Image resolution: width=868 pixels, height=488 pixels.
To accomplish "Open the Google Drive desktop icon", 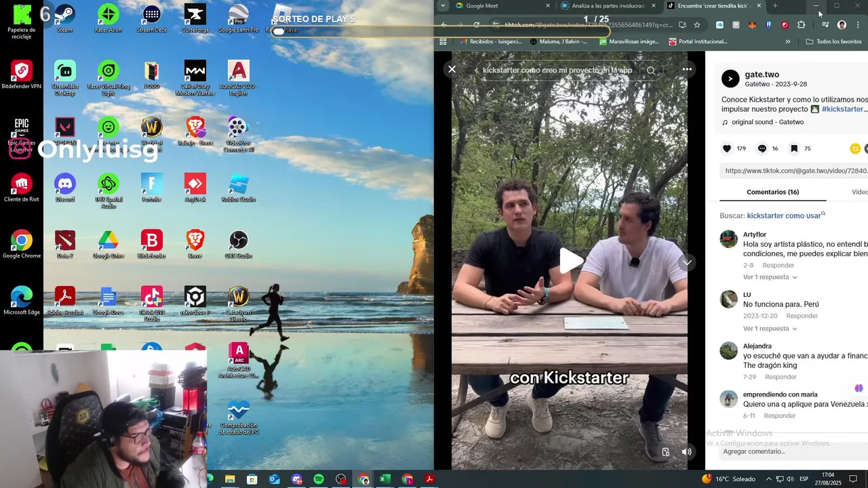I will pos(108,244).
